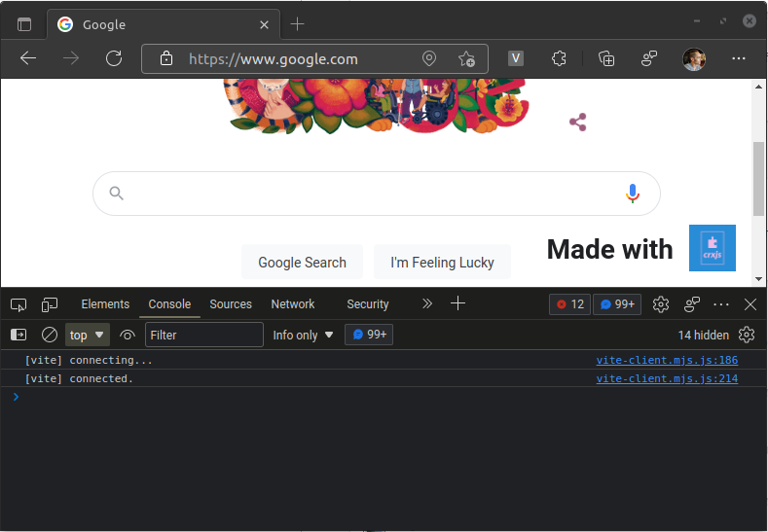
Task: Close the Google browser tab
Action: (264, 24)
